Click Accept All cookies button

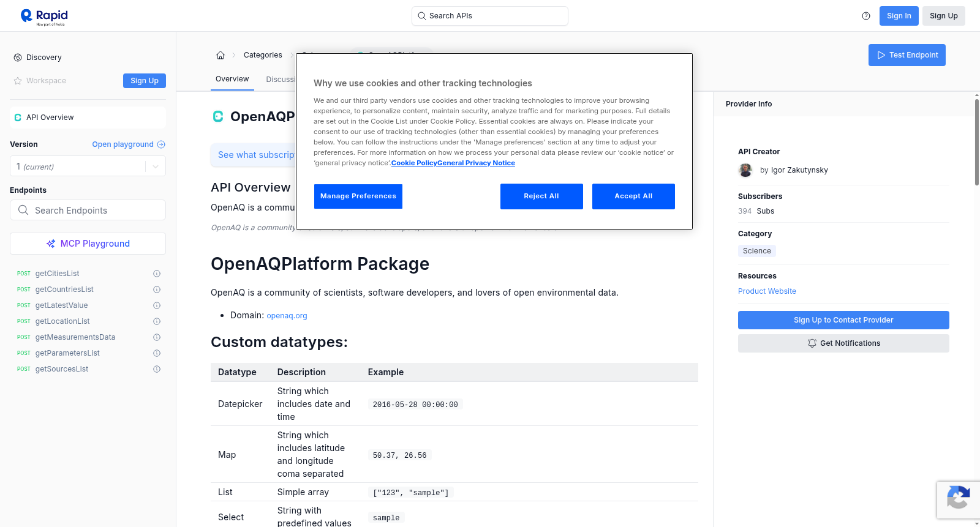point(633,196)
